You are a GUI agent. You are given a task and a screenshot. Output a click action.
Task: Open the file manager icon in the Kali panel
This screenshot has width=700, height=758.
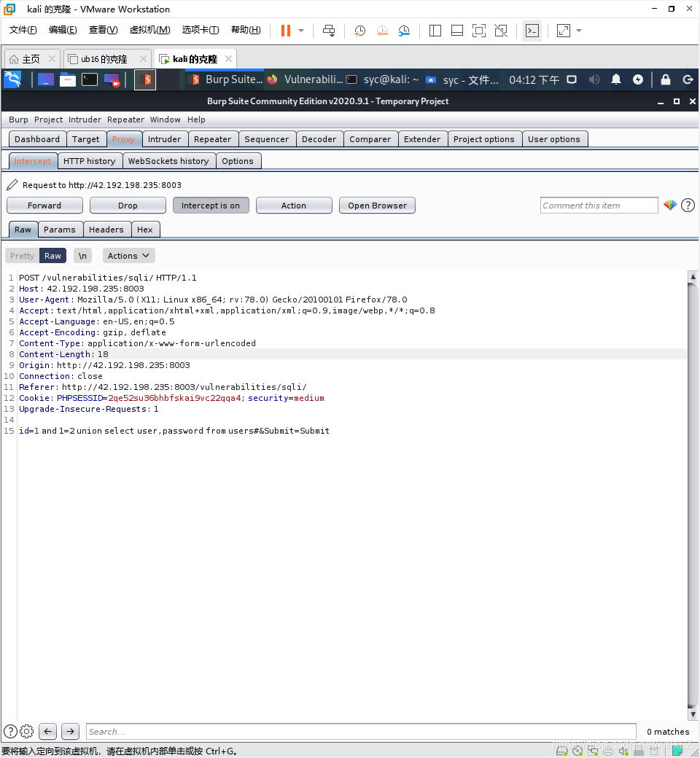[67, 79]
